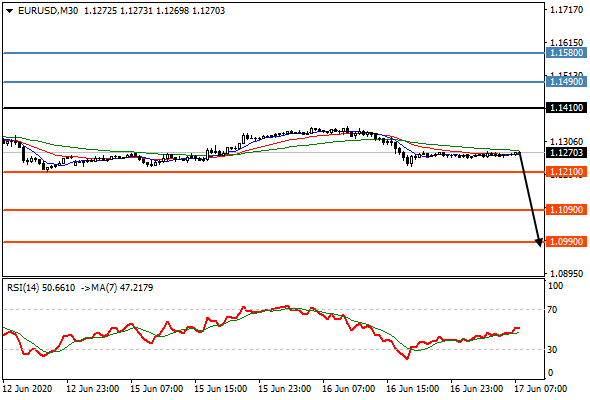Click the 1.14100 black level label
590x400 pixels.
pos(566,108)
